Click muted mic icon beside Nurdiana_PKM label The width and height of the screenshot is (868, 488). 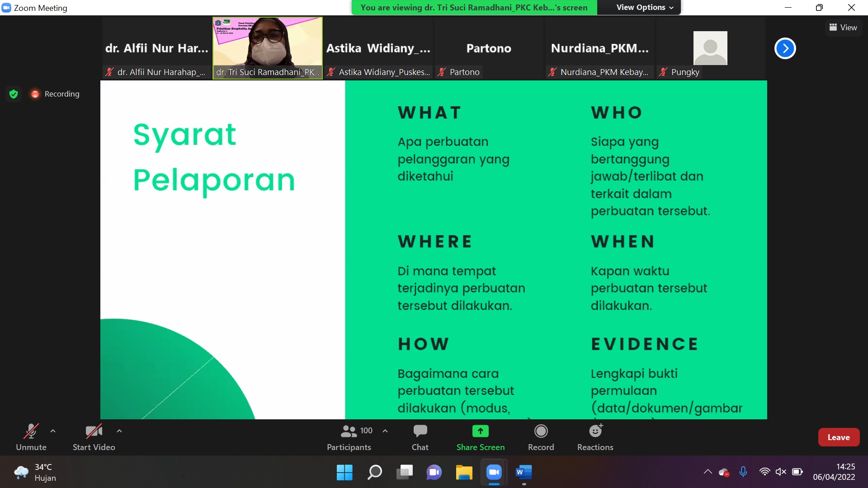(x=552, y=72)
